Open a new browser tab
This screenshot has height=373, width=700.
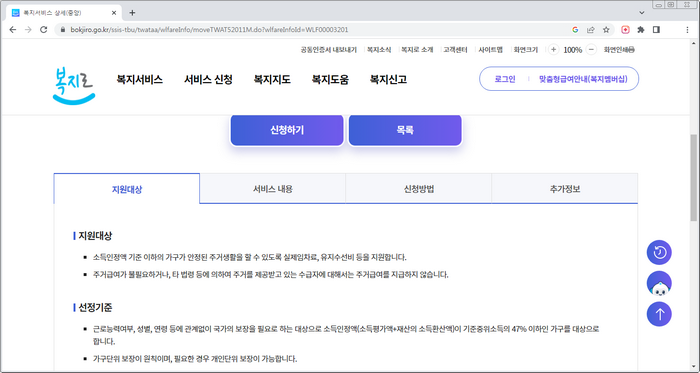132,12
